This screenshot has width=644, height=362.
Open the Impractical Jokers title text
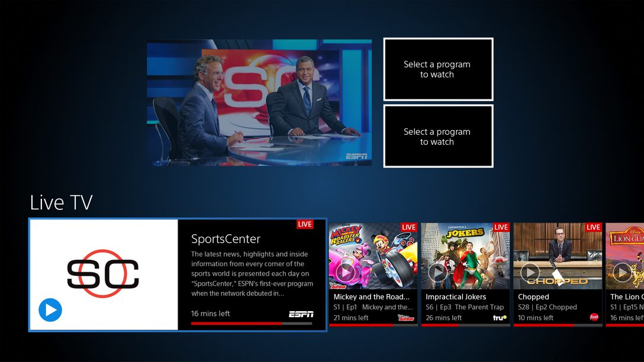click(456, 297)
